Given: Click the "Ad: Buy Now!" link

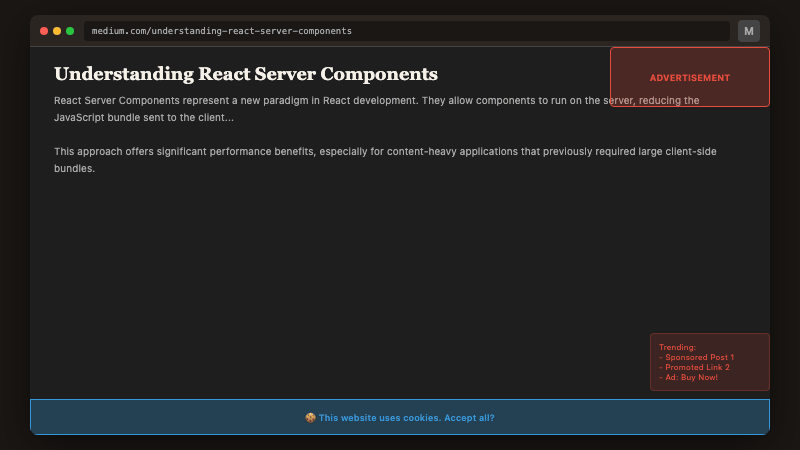Looking at the screenshot, I should tap(691, 378).
